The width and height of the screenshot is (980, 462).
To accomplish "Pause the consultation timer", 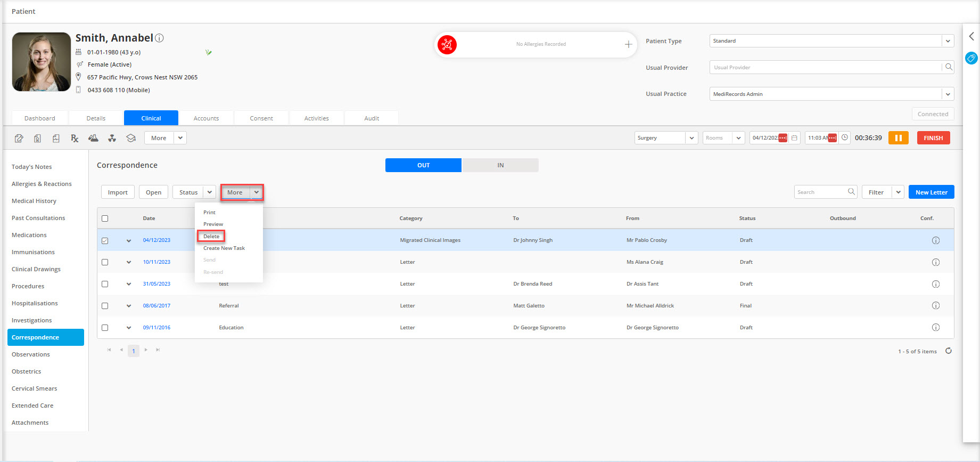I will point(899,138).
